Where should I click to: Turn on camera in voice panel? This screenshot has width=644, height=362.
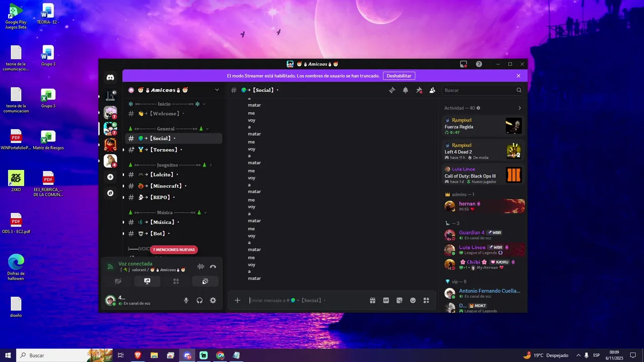click(118, 281)
